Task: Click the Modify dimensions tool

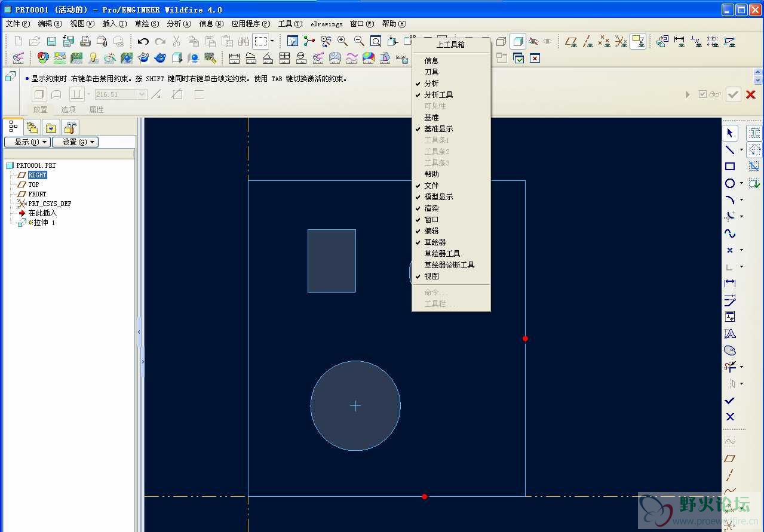Action: click(730, 300)
